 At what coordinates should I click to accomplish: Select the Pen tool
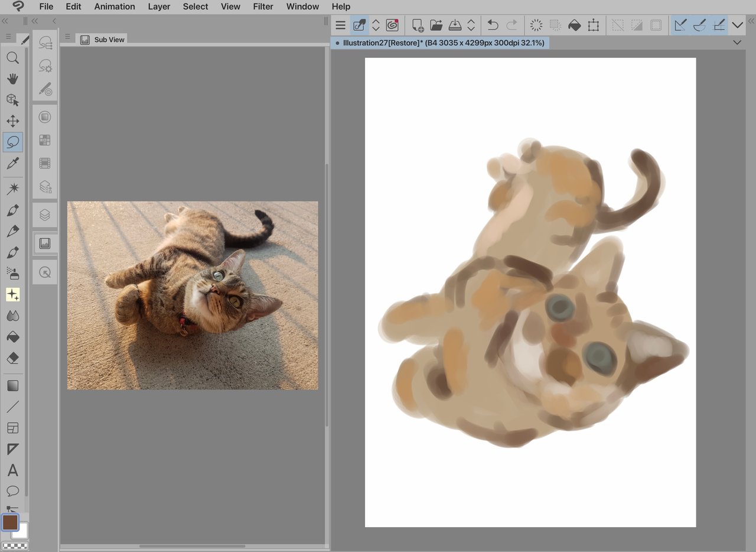coord(12,210)
